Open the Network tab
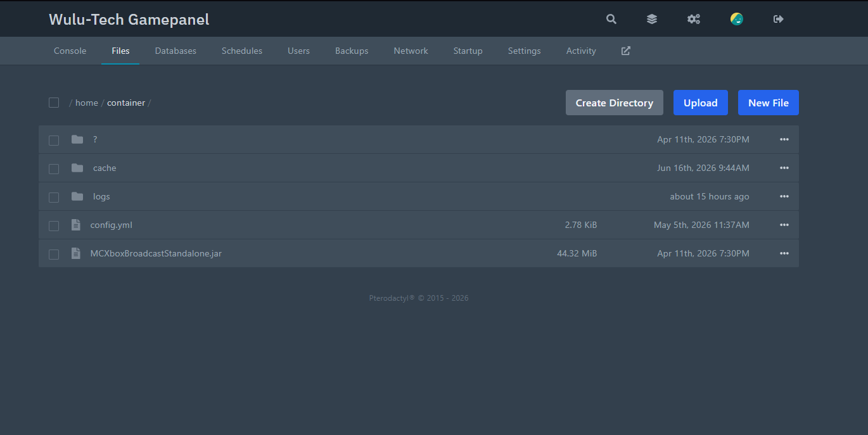Viewport: 868px width, 435px height. [x=411, y=51]
